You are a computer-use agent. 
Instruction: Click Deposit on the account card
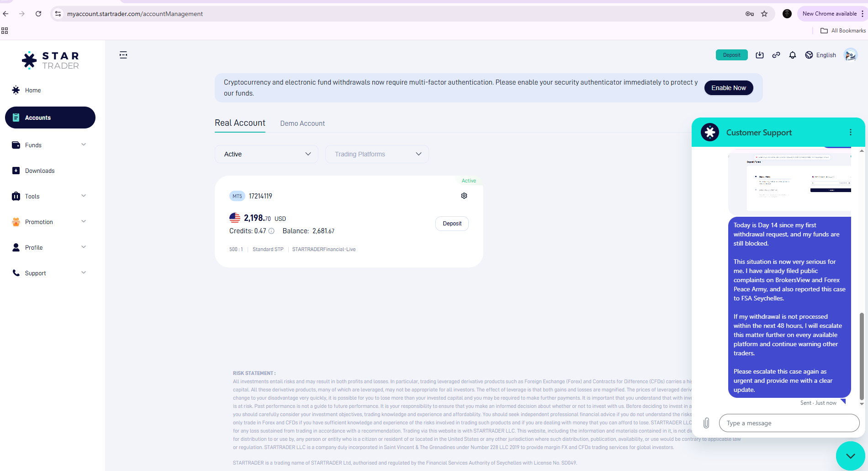[452, 224]
